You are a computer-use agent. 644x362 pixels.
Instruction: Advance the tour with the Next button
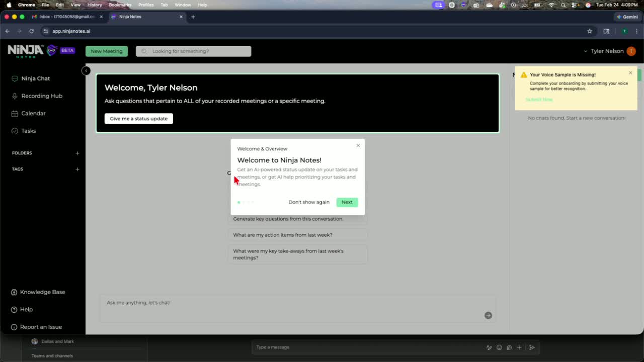point(347,202)
